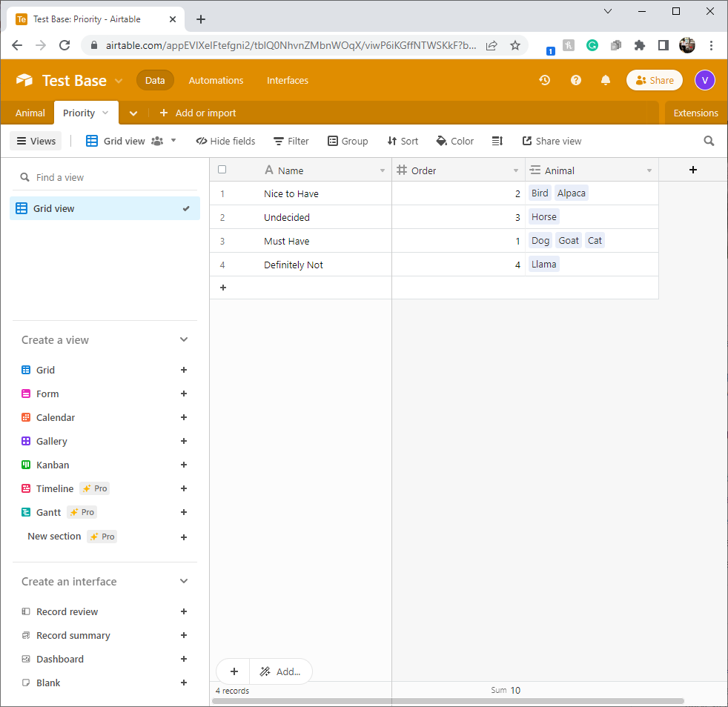The height and width of the screenshot is (707, 728).
Task: Add a Dashboard interface with plus
Action: tap(184, 659)
